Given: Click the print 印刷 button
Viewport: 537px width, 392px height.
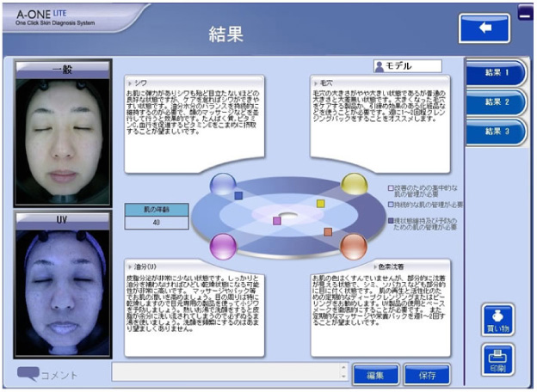Looking at the screenshot, I should point(498,360).
